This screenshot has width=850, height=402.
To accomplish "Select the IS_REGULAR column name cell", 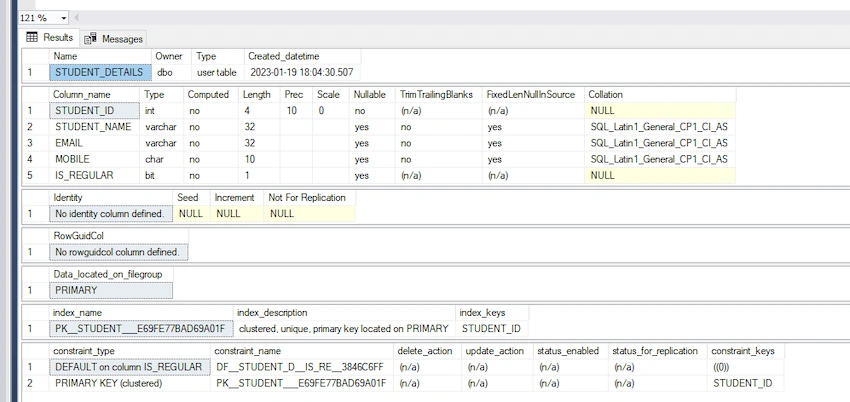I will click(94, 176).
